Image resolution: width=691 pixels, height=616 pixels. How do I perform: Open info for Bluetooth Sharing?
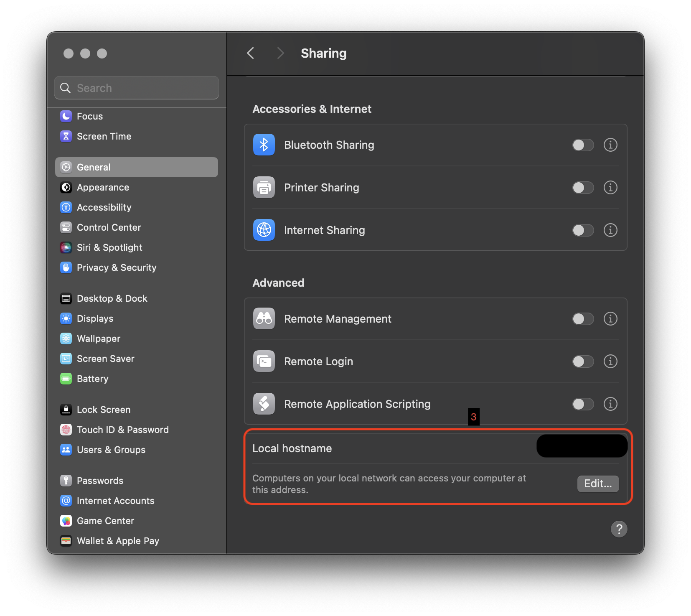[610, 145]
